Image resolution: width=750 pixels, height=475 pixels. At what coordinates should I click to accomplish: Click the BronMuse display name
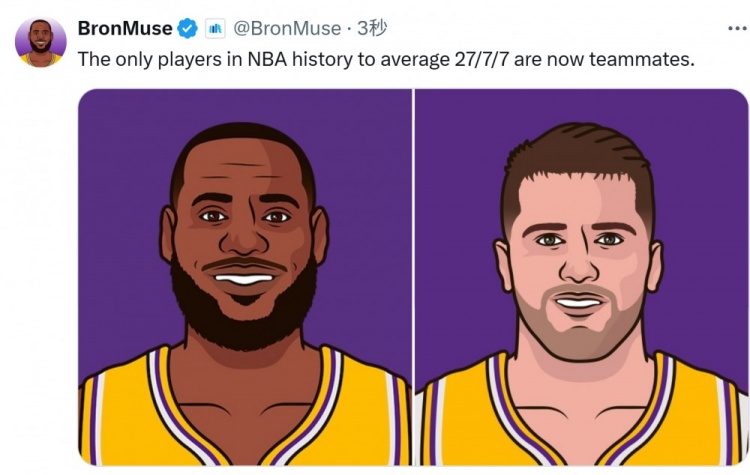(x=125, y=28)
